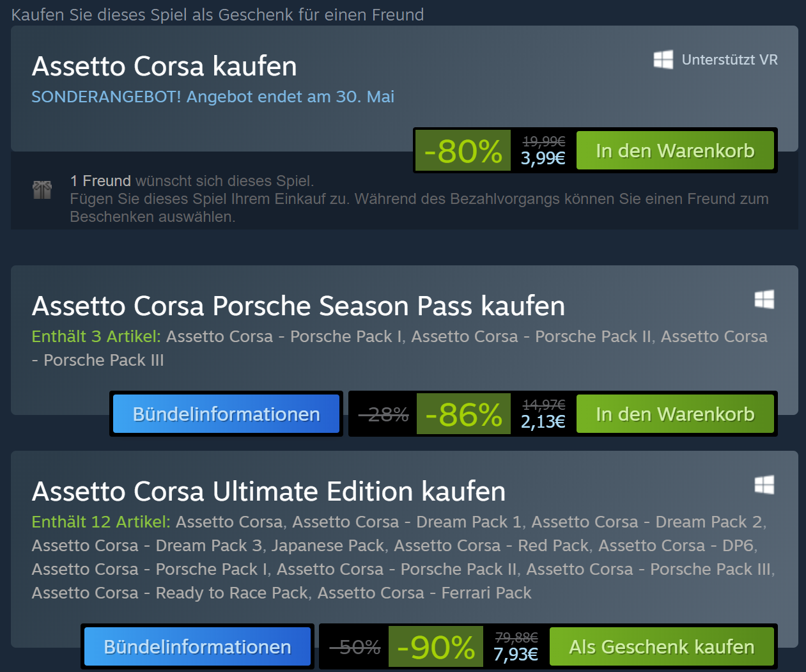
Task: Add Porsche Season Pass to the cart
Action: tap(675, 414)
